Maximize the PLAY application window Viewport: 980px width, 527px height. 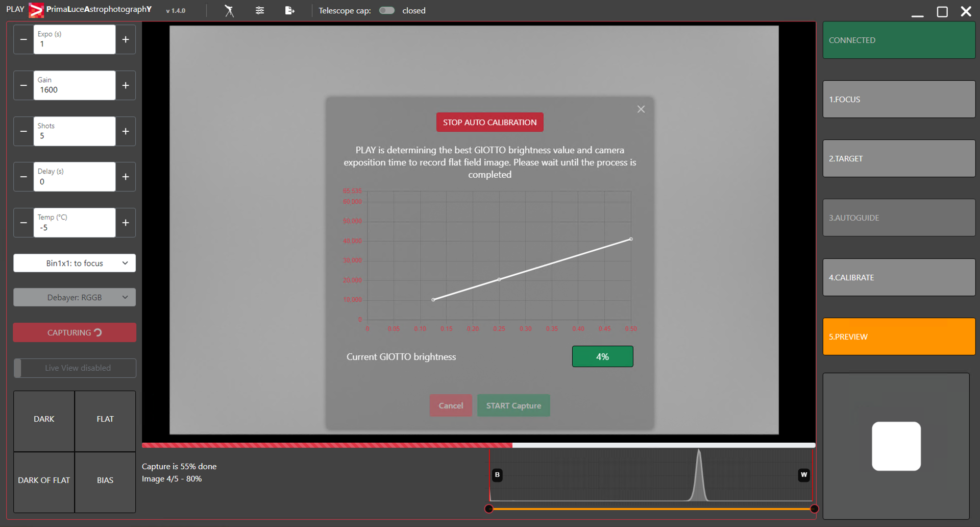pyautogui.click(x=942, y=11)
